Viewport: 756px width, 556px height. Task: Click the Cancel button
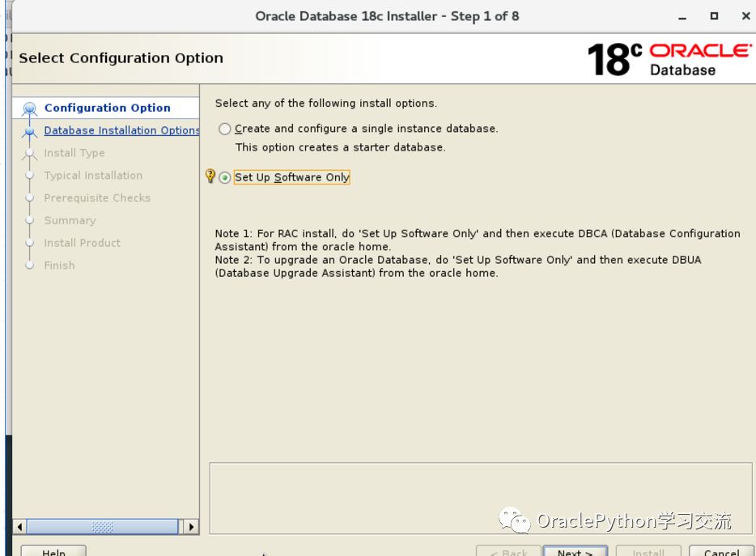tap(721, 552)
